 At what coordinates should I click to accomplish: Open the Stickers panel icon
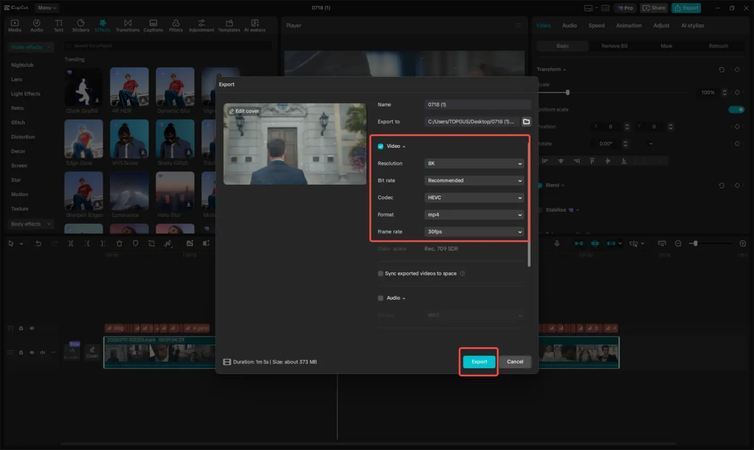[x=81, y=24]
